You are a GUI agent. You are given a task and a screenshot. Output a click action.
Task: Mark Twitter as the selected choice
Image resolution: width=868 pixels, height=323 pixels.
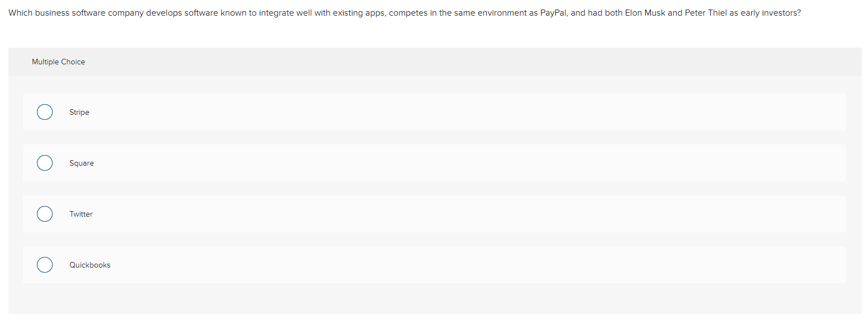[45, 213]
